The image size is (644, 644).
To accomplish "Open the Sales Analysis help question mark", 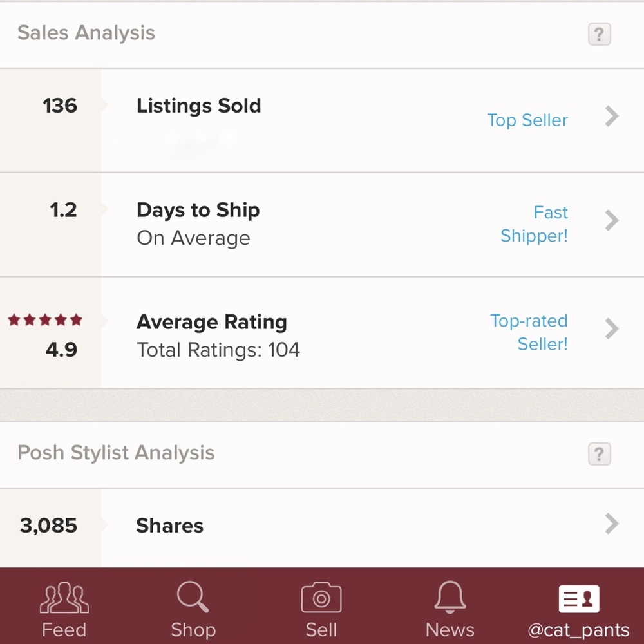I will point(599,34).
